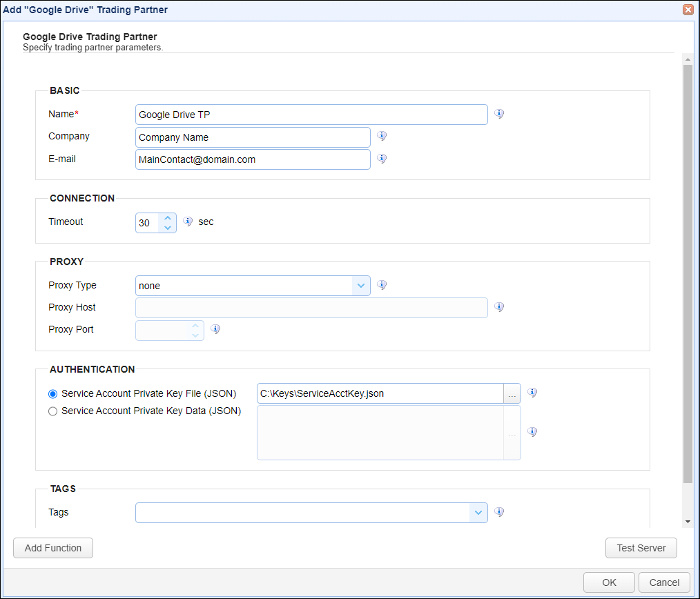Close the Add Trading Partner dialog

pyautogui.click(x=688, y=10)
